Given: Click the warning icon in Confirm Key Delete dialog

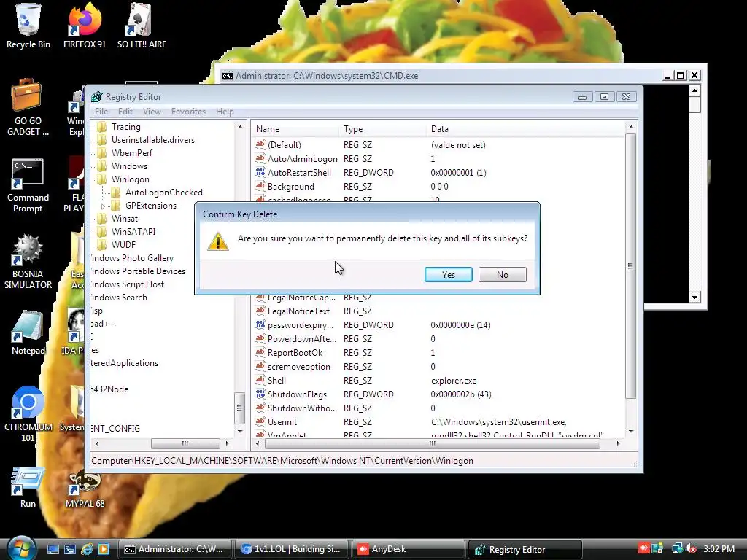Looking at the screenshot, I should tap(217, 241).
